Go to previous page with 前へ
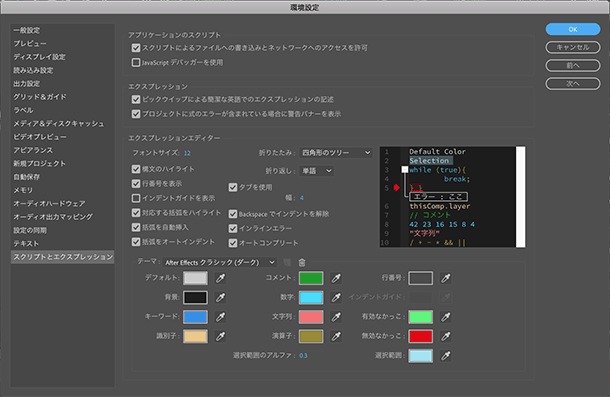Image resolution: width=610 pixels, height=397 pixels. pos(573,65)
